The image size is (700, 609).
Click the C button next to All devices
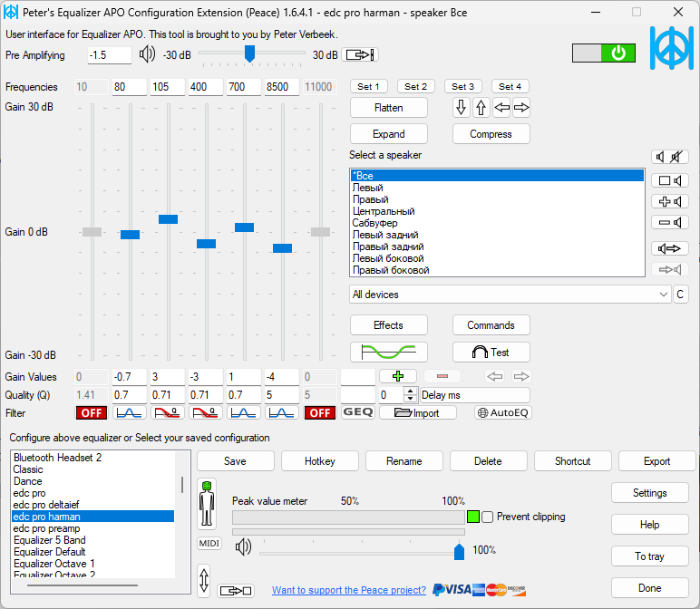680,295
